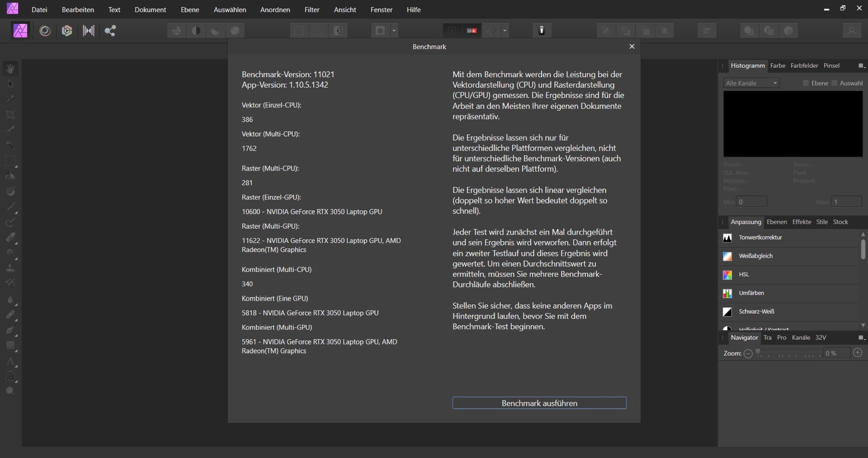
Task: Click the Anpassung list scrollbar thumb
Action: pyautogui.click(x=863, y=249)
